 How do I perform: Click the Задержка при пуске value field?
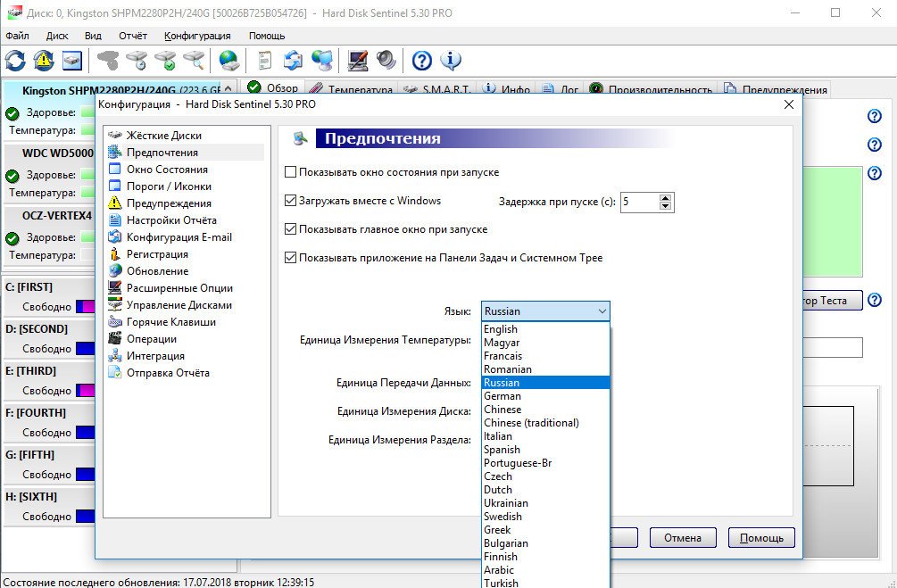(640, 202)
